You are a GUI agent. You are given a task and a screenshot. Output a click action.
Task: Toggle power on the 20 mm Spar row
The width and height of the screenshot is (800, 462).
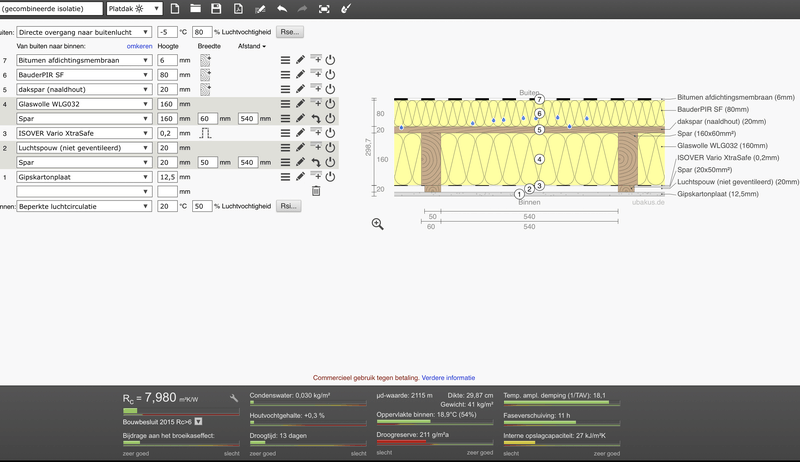pyautogui.click(x=330, y=162)
